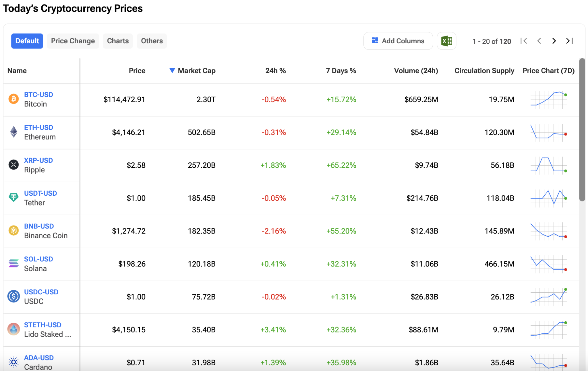This screenshot has width=588, height=371.
Task: Click Bitcoin's 7-day price sparkline chart
Action: 548,99
